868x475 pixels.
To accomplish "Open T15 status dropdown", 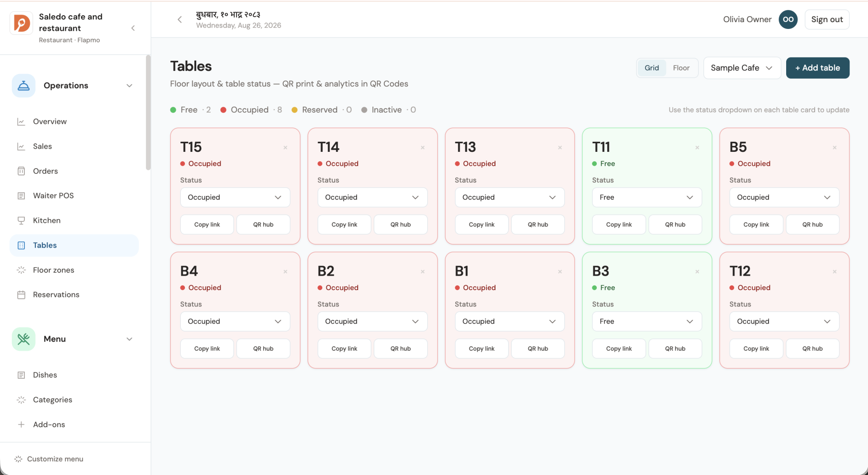I will pos(235,198).
